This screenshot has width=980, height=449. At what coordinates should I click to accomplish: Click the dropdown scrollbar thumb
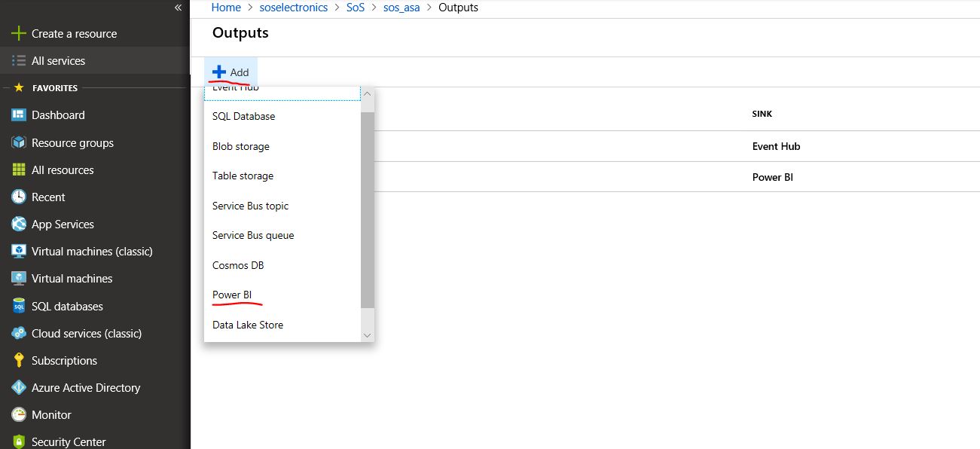[x=368, y=209]
